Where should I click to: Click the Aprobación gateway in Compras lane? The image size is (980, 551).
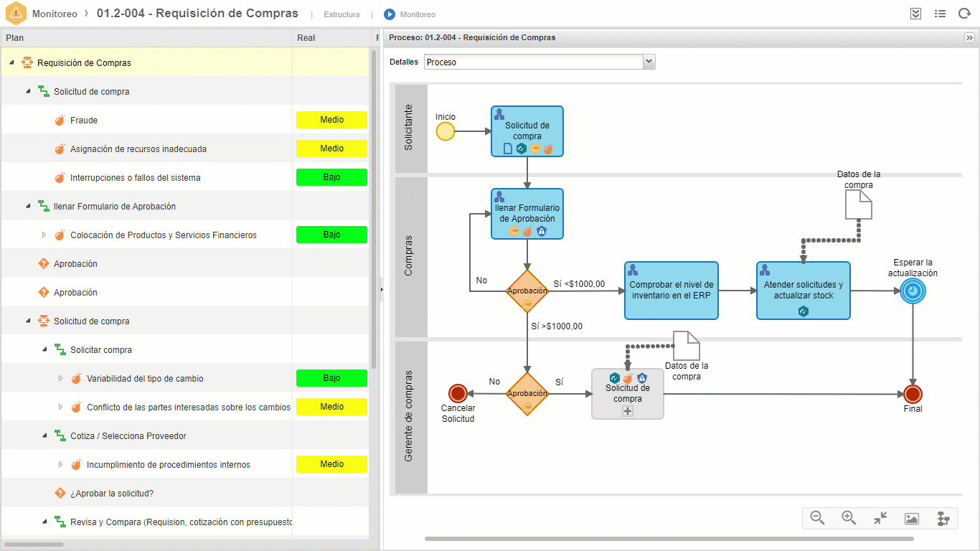(x=527, y=291)
